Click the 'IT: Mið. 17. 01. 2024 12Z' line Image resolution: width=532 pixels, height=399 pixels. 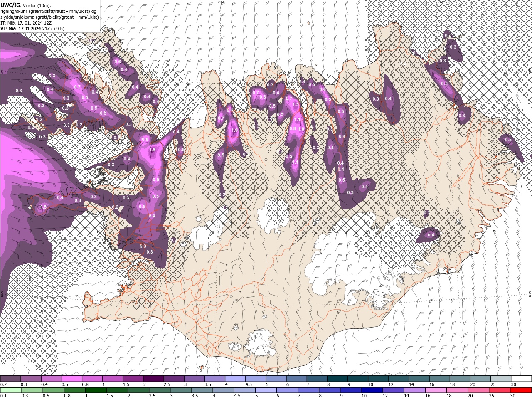point(26,23)
